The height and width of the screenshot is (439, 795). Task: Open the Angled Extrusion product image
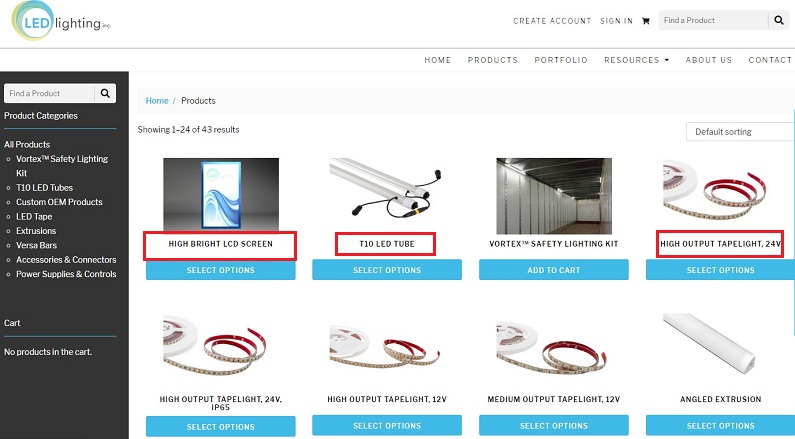tap(710, 343)
